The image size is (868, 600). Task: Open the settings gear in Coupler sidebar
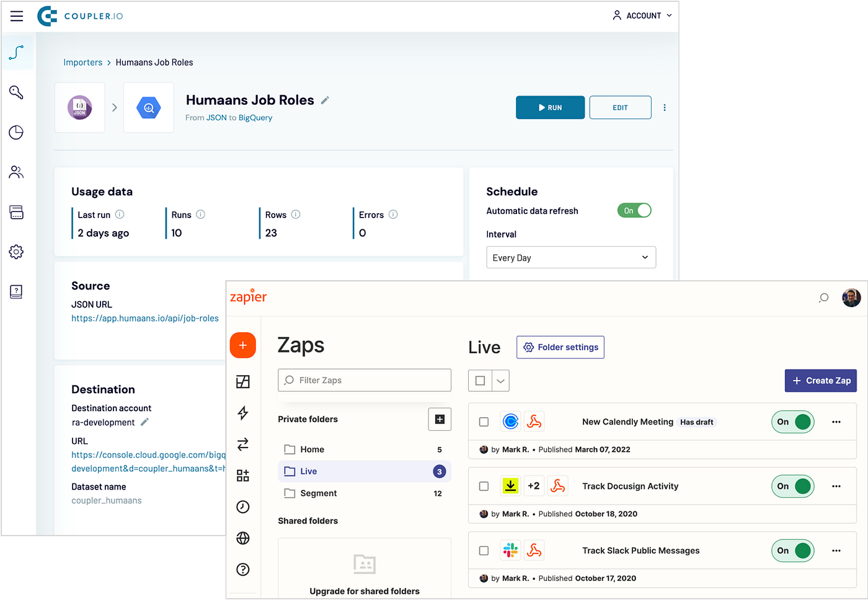17,252
